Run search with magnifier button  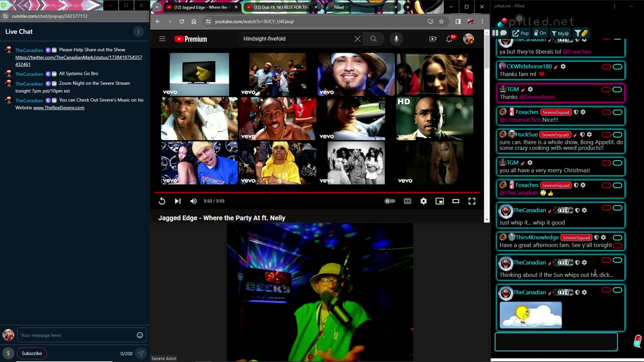tap(373, 39)
